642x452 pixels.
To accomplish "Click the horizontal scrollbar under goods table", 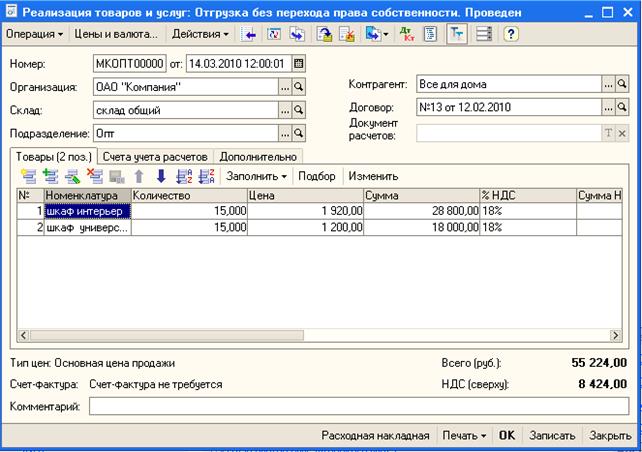I will [x=300, y=336].
